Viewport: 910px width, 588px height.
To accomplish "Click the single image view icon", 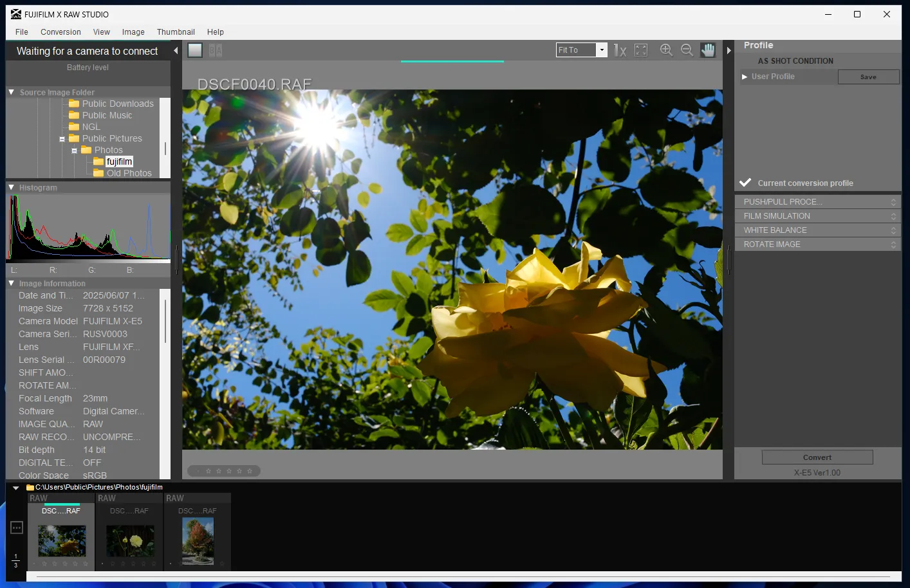I will (x=194, y=50).
